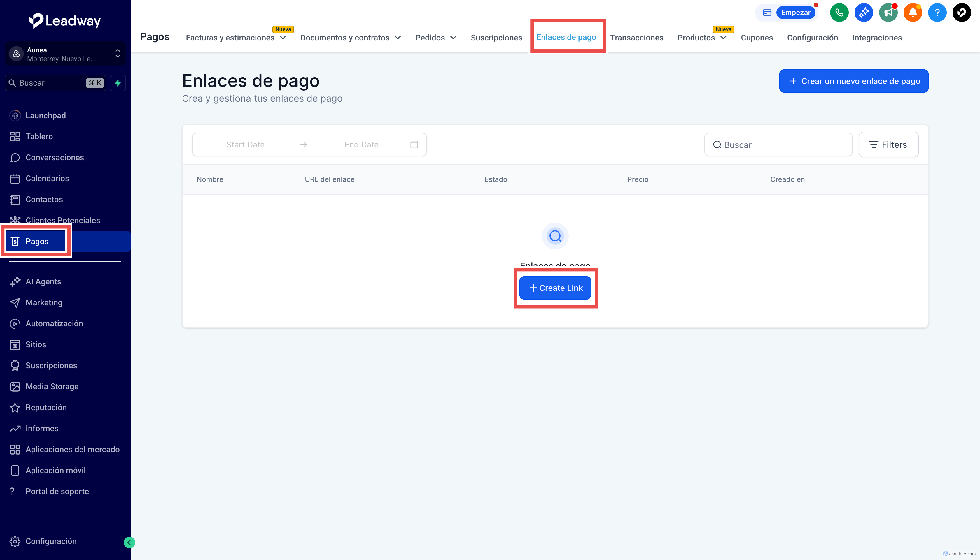This screenshot has height=560, width=980.
Task: Click the green phone call icon
Action: pyautogui.click(x=839, y=13)
